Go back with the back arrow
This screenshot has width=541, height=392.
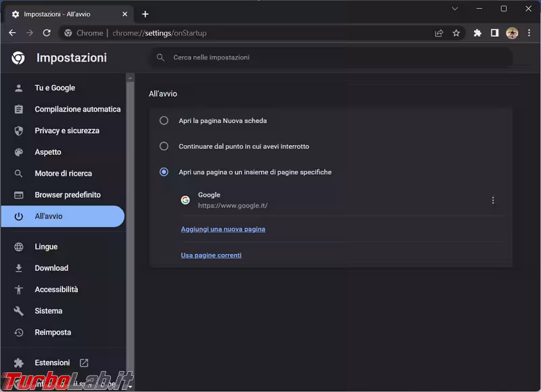pyautogui.click(x=12, y=32)
